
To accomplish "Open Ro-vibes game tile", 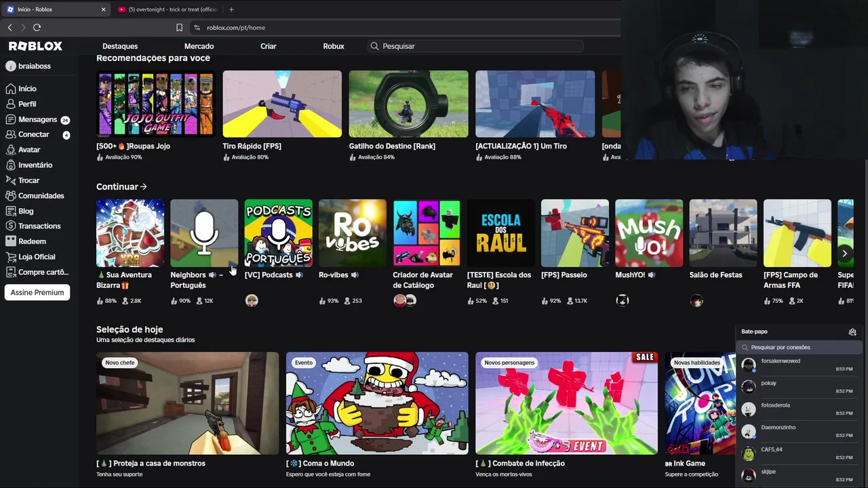I will coord(353,233).
